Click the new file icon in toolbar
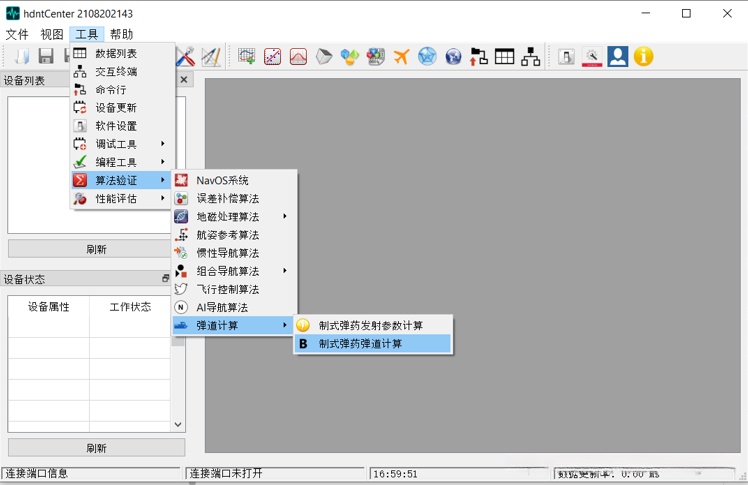Viewport: 748px width, 485px height. coord(21,56)
